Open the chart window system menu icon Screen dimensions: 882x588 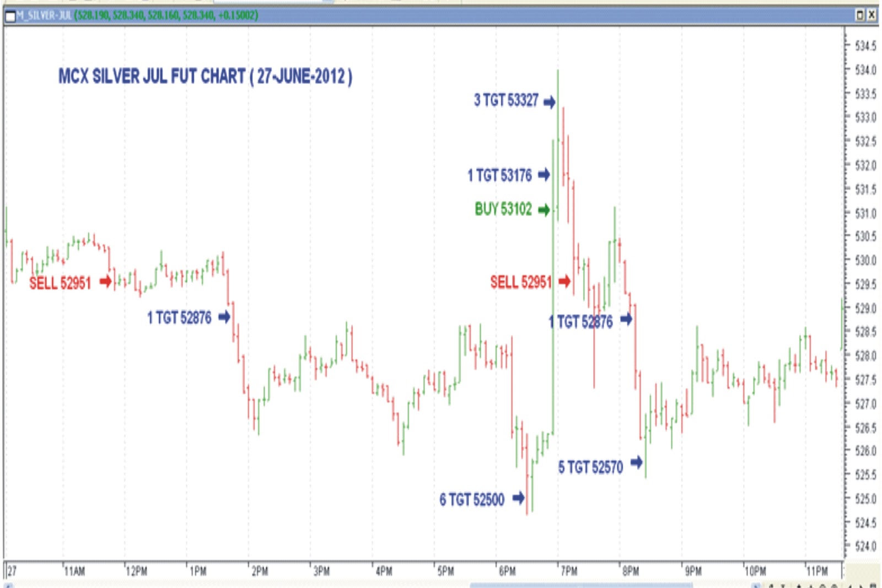tap(10, 16)
